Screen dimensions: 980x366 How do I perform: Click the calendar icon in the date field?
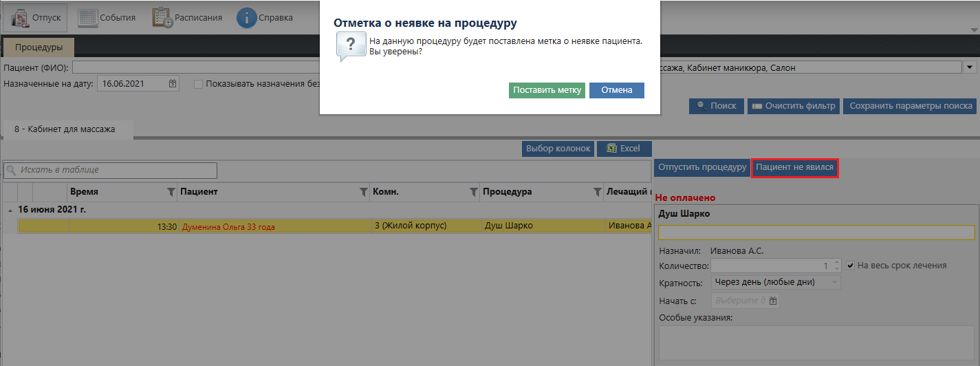pos(173,84)
